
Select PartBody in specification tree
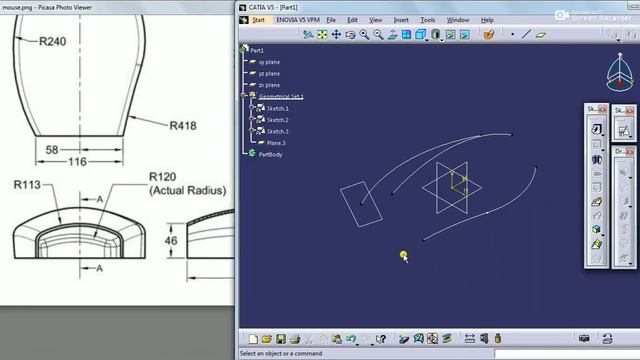270,154
